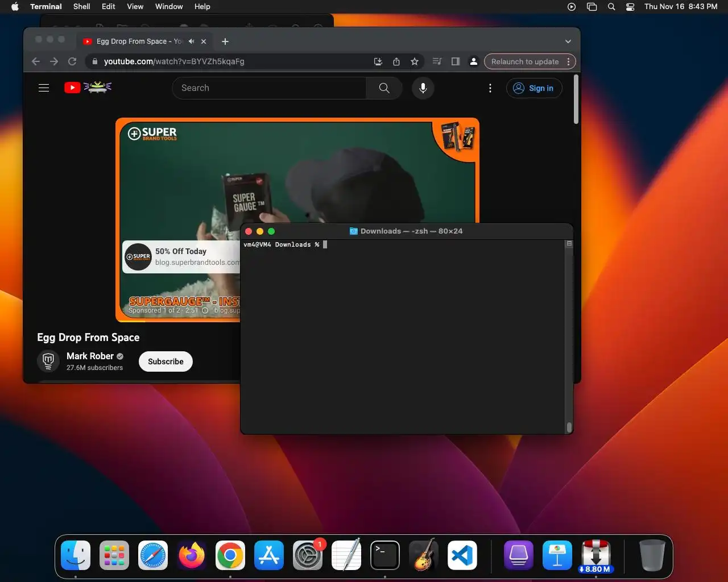This screenshot has height=582, width=728.
Task: Install app icon in address bar
Action: pos(378,61)
